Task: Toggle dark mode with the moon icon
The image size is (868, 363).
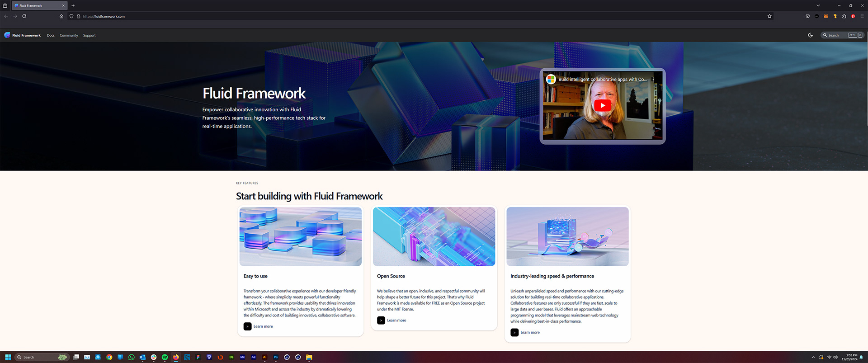Action: pyautogui.click(x=811, y=35)
